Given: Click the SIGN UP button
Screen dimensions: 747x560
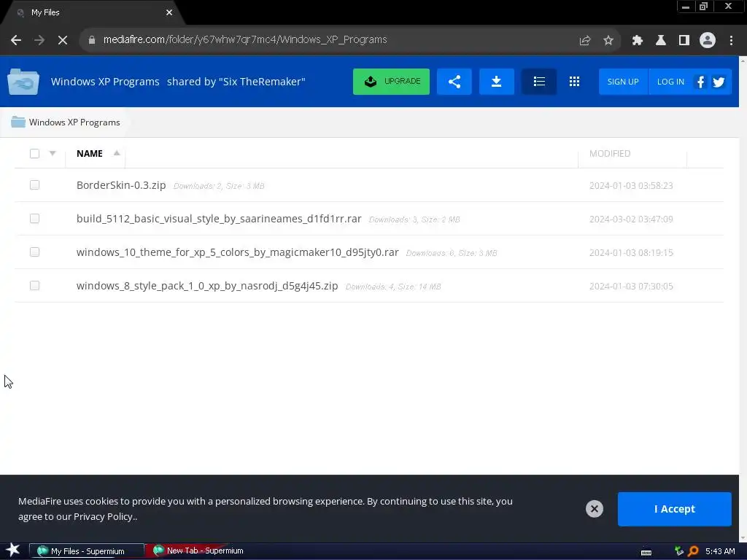Looking at the screenshot, I should tap(623, 82).
